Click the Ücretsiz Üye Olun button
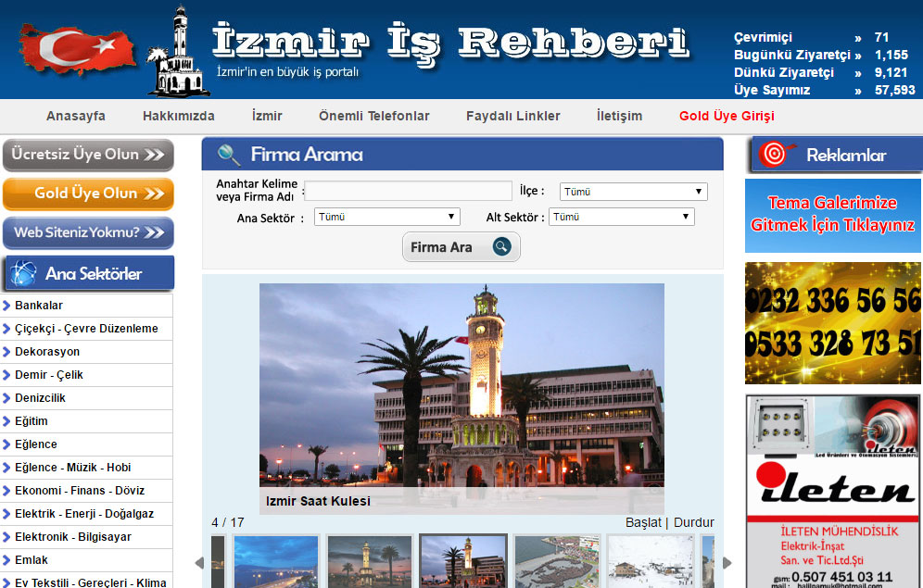This screenshot has height=588, width=923. tap(88, 156)
